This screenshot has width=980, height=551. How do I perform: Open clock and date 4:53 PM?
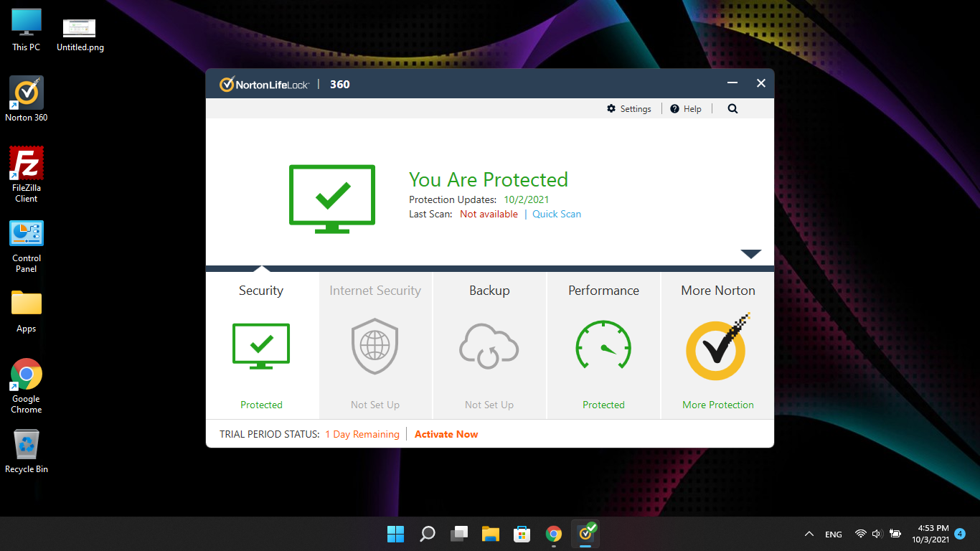click(x=930, y=534)
